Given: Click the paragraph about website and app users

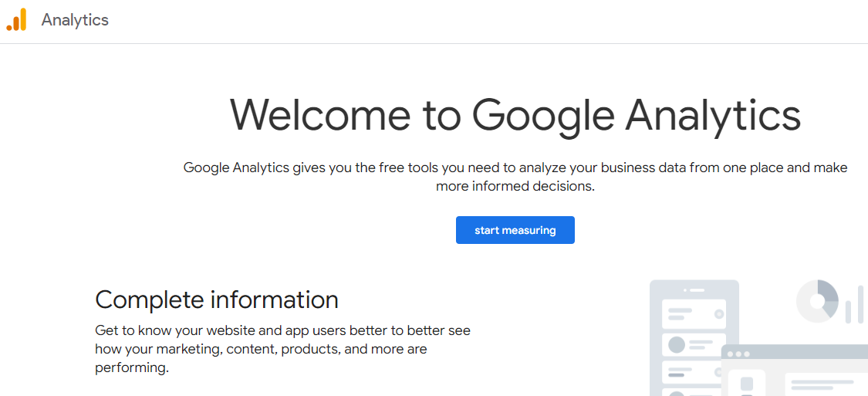Looking at the screenshot, I should coord(282,349).
